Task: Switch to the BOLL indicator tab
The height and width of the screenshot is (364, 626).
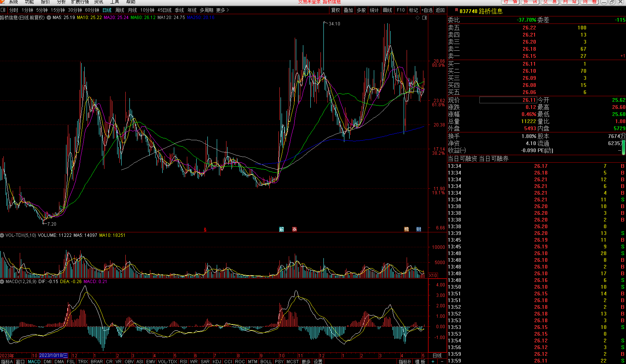Action: click(266, 361)
